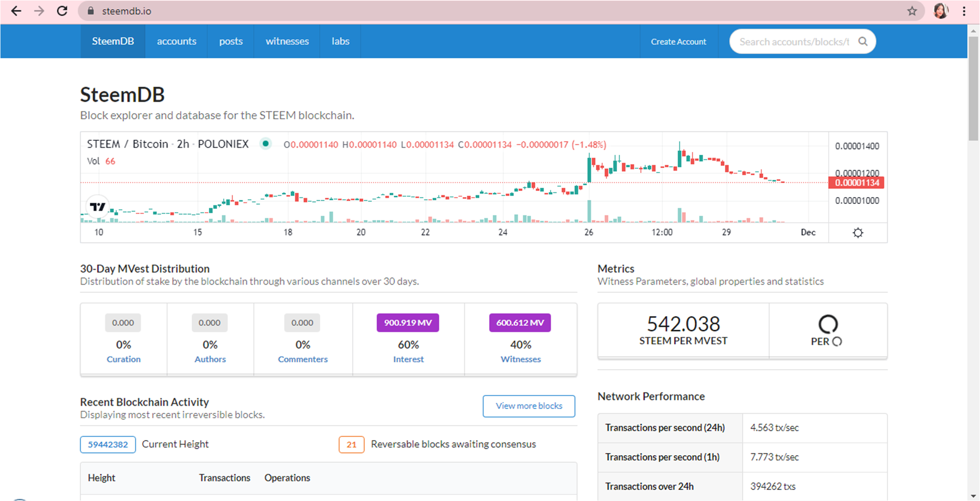
Task: Open block height 59442382
Action: point(108,445)
